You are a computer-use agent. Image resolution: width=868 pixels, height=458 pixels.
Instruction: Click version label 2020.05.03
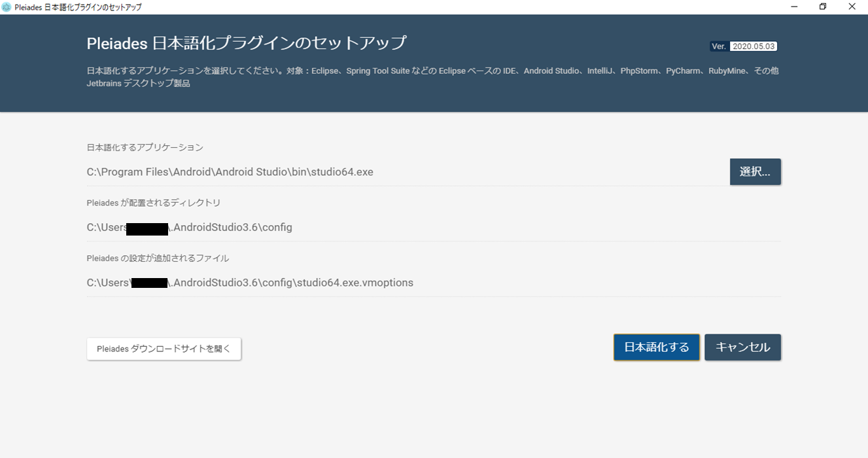tap(753, 46)
